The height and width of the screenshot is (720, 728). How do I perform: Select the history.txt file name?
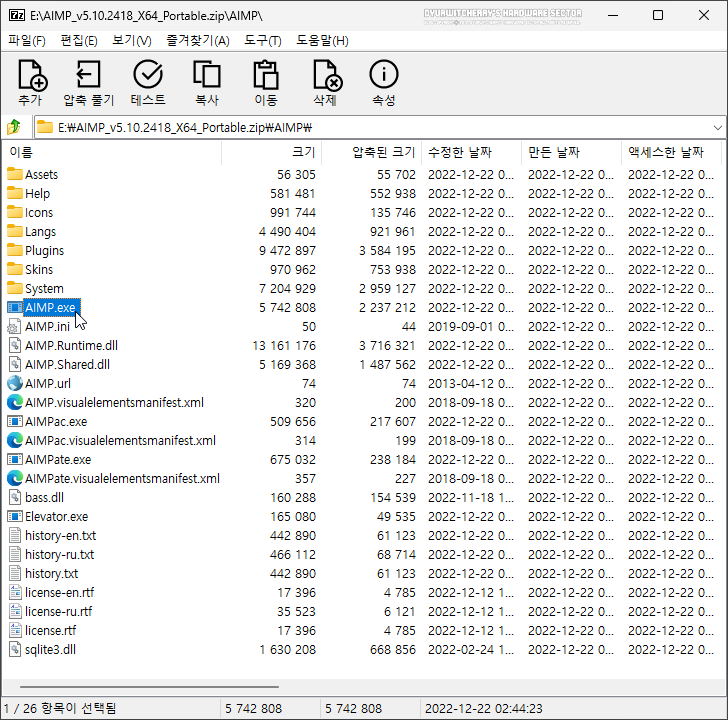click(52, 573)
